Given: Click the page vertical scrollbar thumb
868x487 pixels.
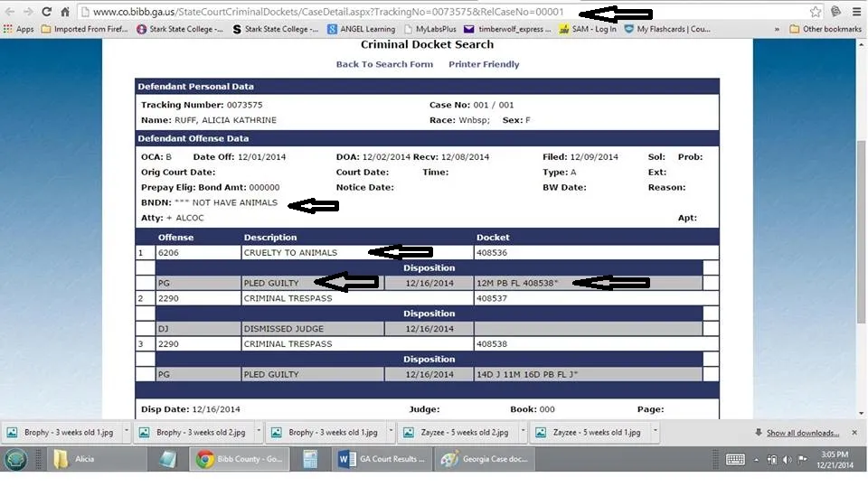Looking at the screenshot, I should (x=861, y=232).
